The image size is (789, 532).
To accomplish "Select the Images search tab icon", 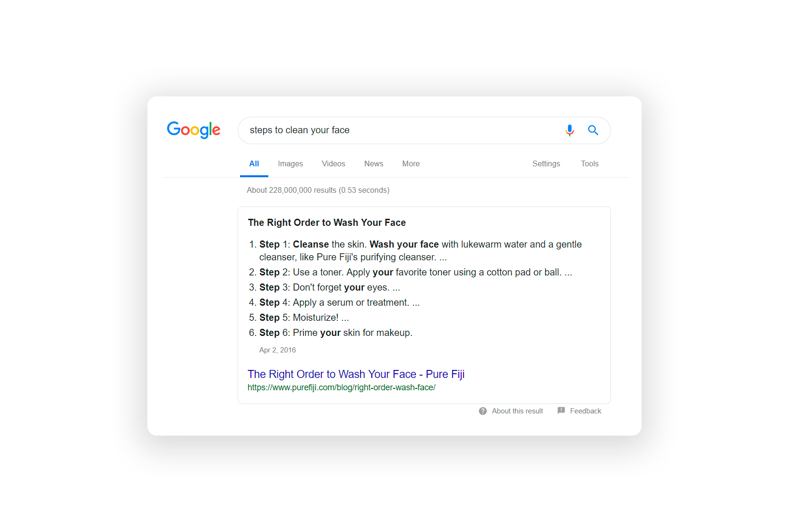I will [x=290, y=163].
